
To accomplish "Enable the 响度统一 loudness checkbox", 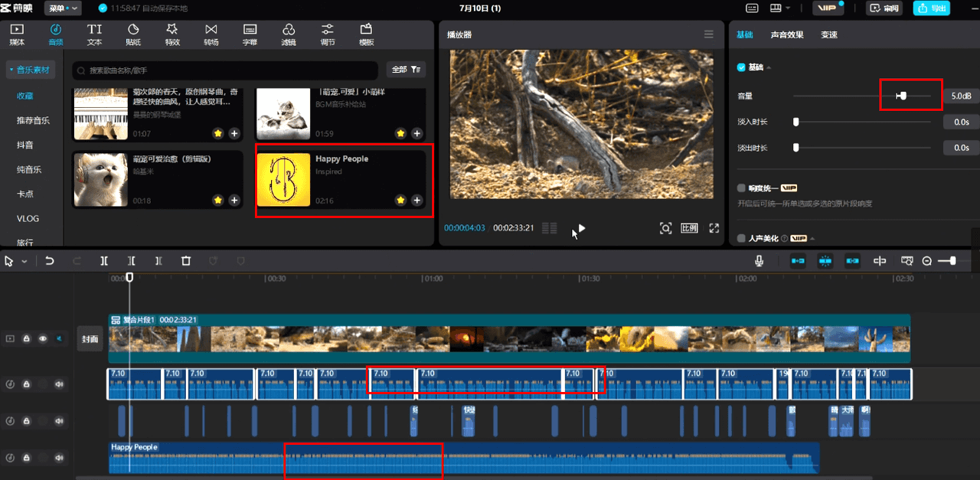I will pos(741,188).
